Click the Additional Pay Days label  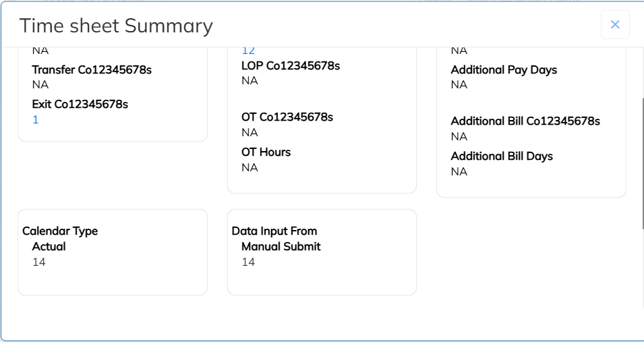(504, 69)
